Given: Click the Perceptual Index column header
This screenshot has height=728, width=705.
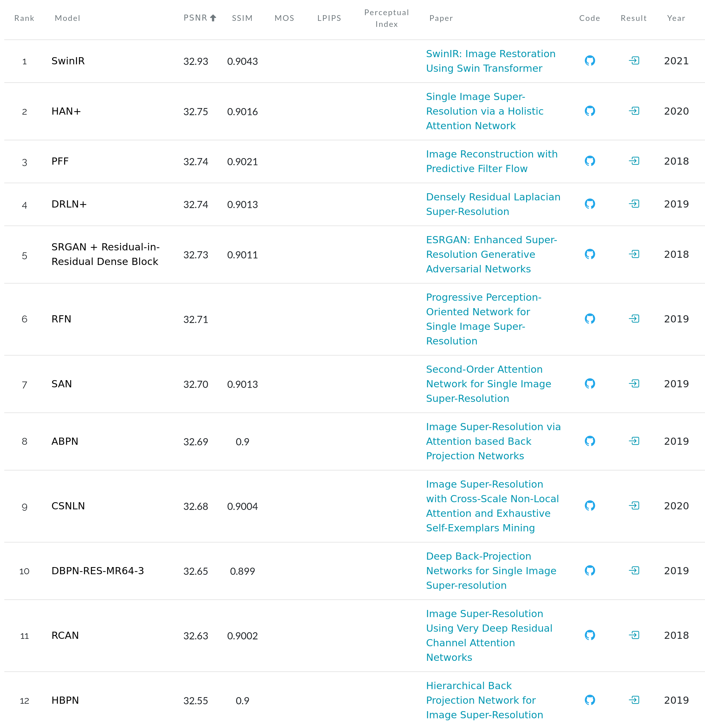Looking at the screenshot, I should (386, 18).
